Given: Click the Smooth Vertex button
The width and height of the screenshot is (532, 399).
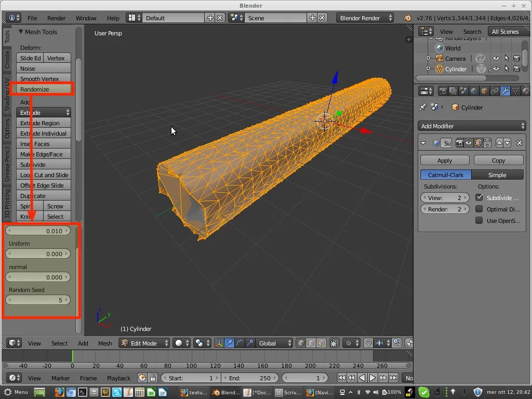Looking at the screenshot, I should (44, 79).
